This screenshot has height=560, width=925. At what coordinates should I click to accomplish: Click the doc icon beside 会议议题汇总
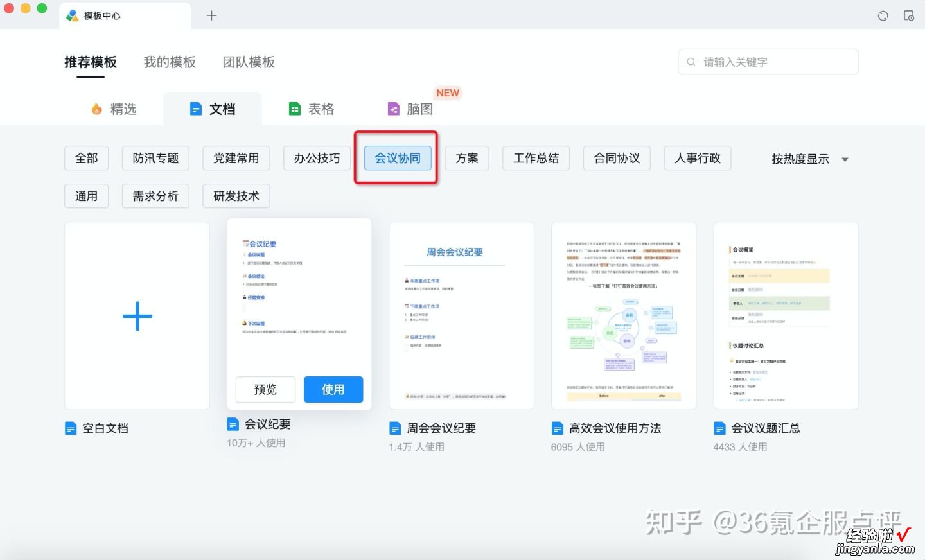click(x=719, y=428)
